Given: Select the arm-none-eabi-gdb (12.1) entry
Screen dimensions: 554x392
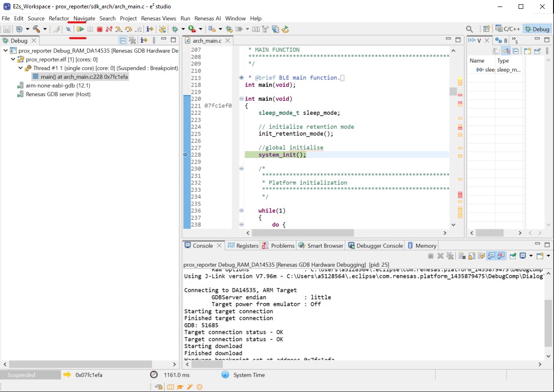Looking at the screenshot, I should click(x=54, y=86).
